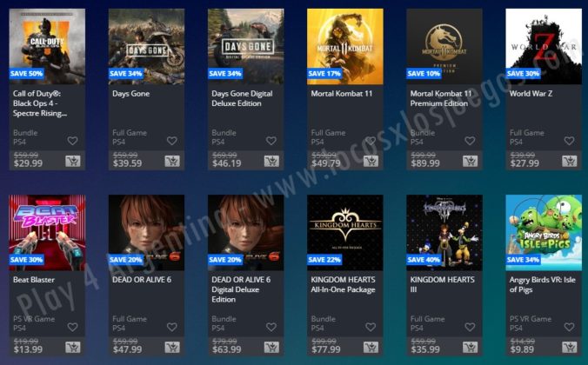
Task: Open the Days Gone Digital Deluxe Edition cover image
Action: [246, 46]
